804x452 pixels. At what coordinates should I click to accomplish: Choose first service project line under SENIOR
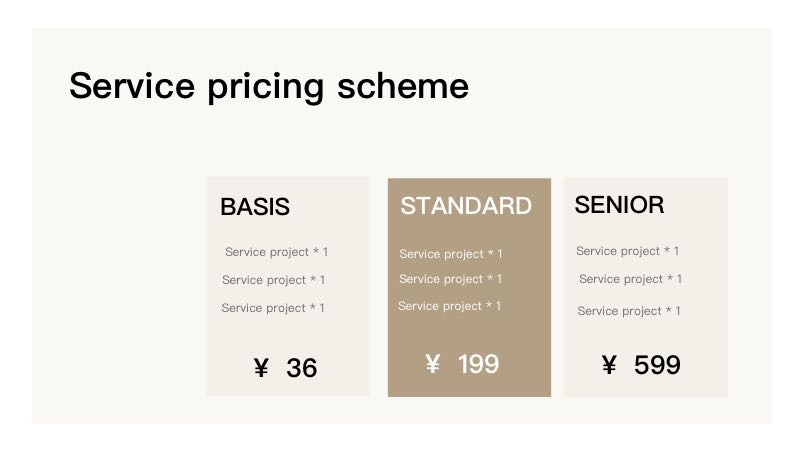click(627, 251)
